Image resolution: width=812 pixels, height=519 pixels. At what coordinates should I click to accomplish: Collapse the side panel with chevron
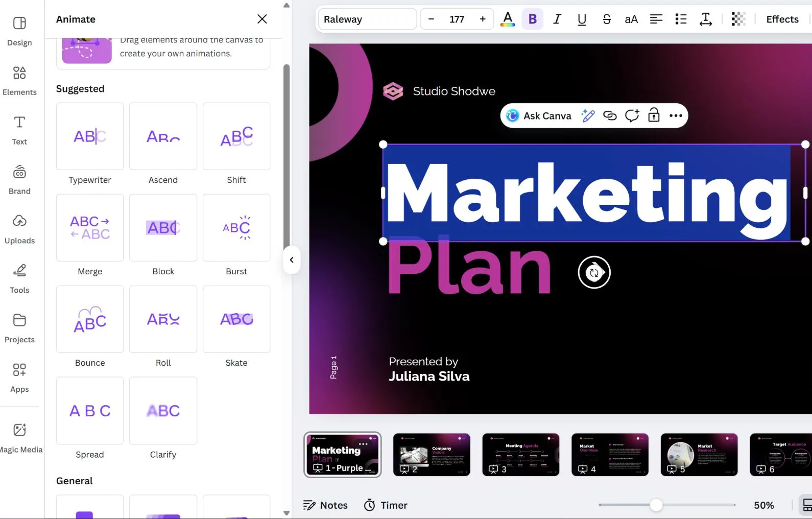pos(292,260)
